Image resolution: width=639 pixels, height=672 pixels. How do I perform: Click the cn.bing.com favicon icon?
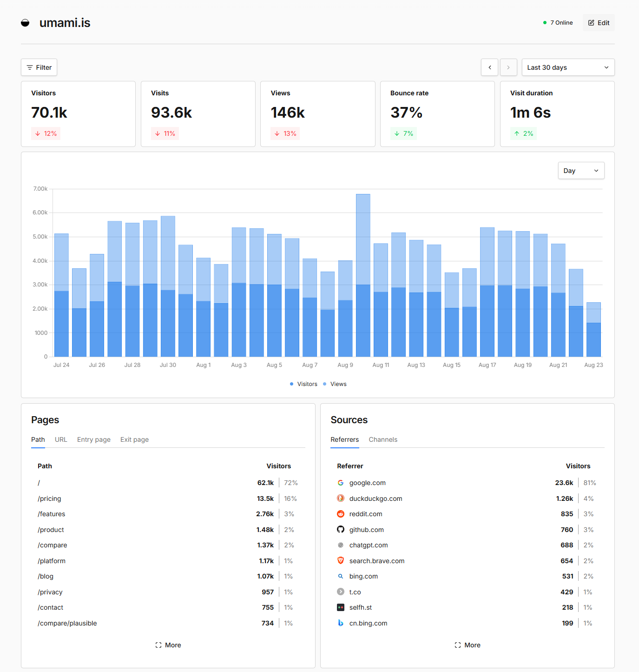(341, 623)
